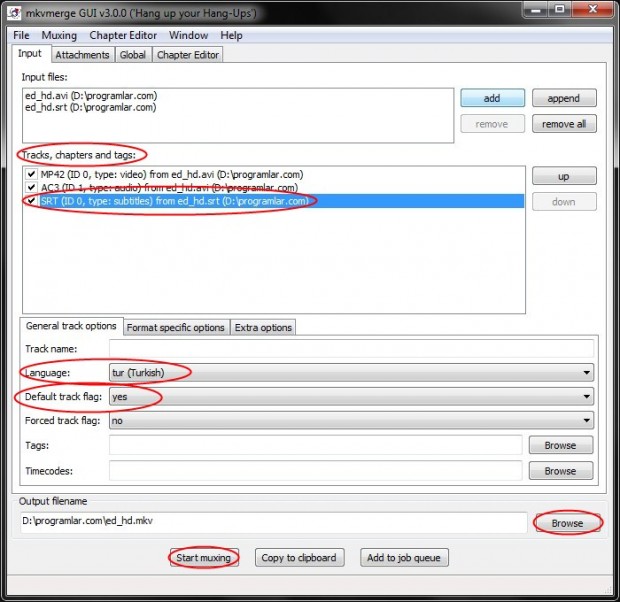
Task: Select the Format specific options tab
Action: pos(176,328)
